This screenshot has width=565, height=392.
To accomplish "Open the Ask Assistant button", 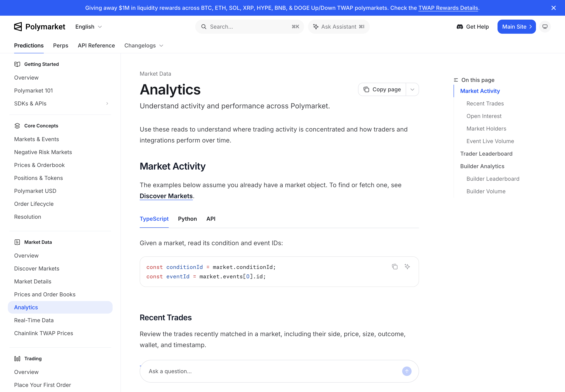I will pos(339,26).
